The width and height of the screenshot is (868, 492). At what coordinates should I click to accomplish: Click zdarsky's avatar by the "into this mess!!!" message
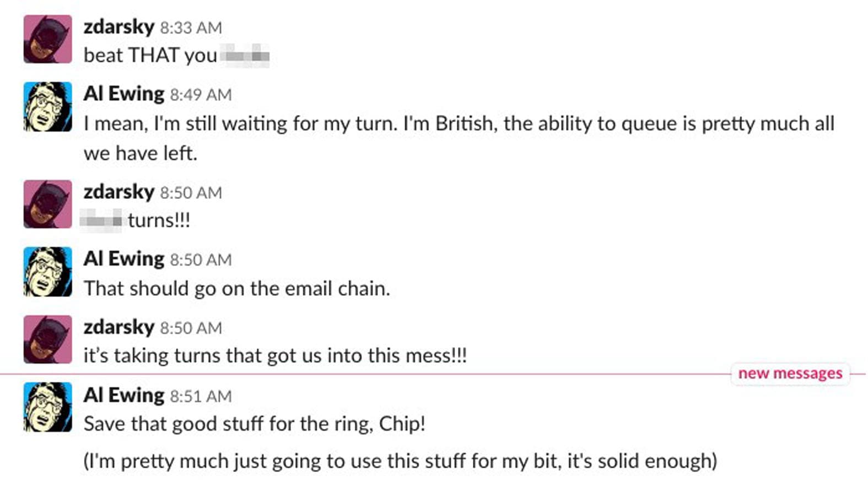47,339
